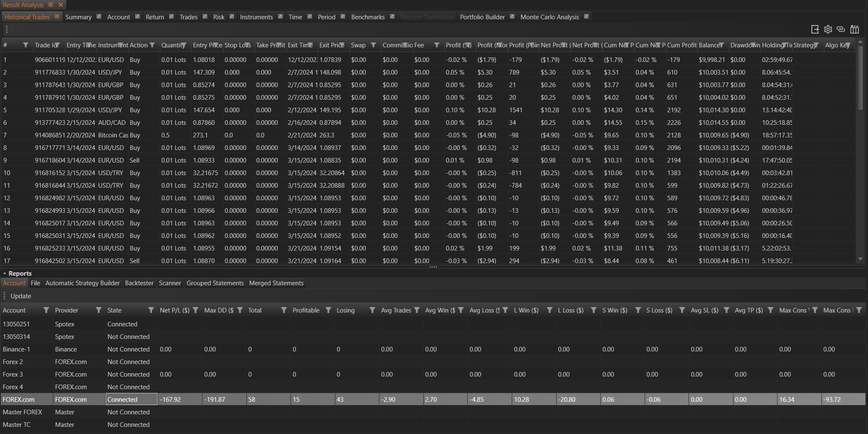Open settings via the gear icon
Image resolution: width=868 pixels, height=434 pixels.
coord(828,29)
